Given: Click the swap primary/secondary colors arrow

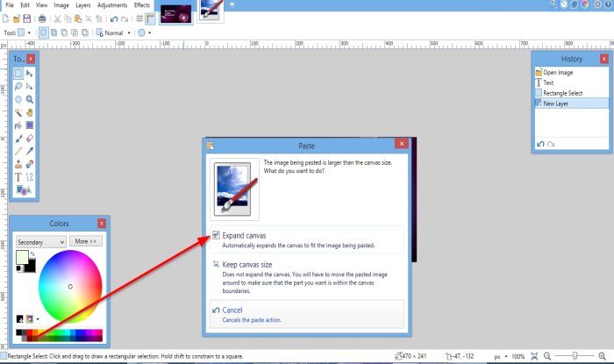Looking at the screenshot, I should [32, 254].
